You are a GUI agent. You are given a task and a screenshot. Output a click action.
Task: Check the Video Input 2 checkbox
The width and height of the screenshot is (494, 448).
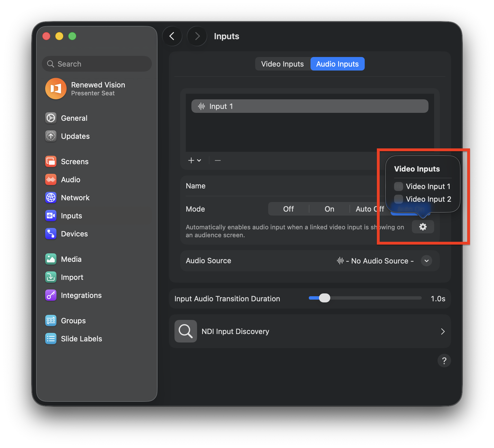(399, 199)
